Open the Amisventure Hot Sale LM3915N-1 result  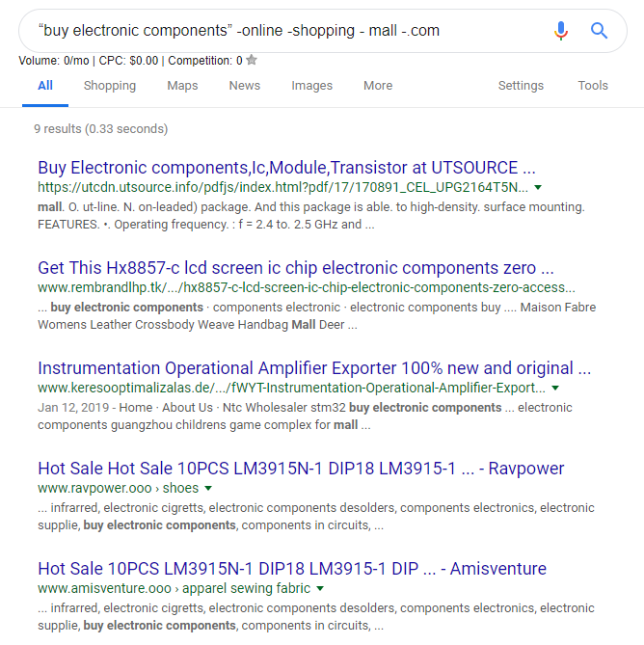292,569
